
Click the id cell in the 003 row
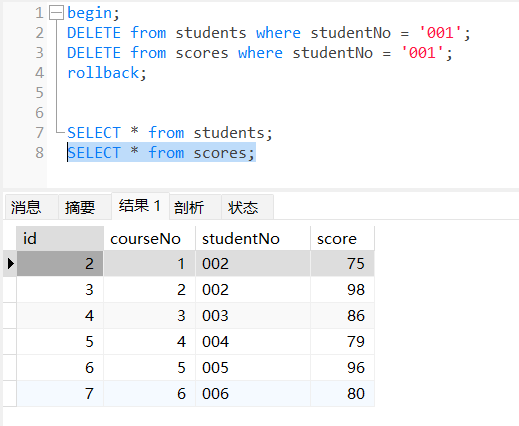[x=60, y=316]
